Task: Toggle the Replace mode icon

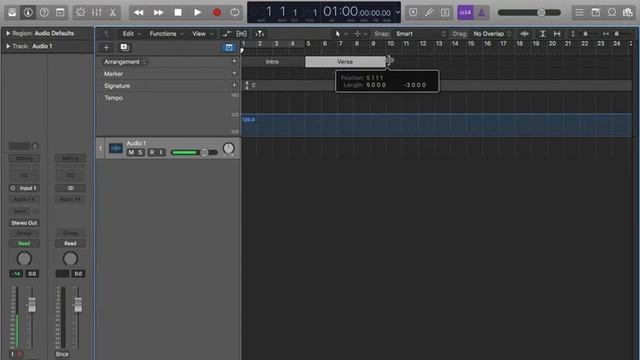Action: 413,12
